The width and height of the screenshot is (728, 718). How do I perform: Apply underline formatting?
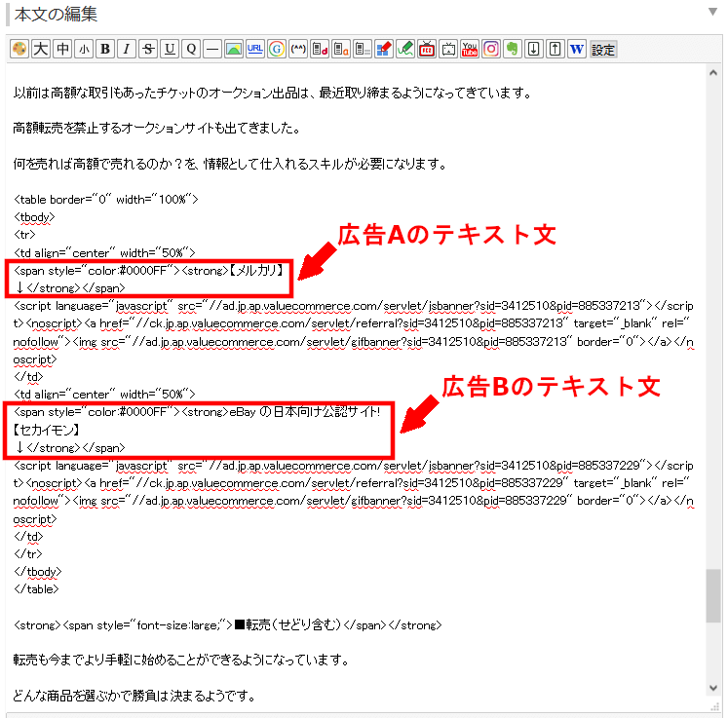click(x=170, y=49)
